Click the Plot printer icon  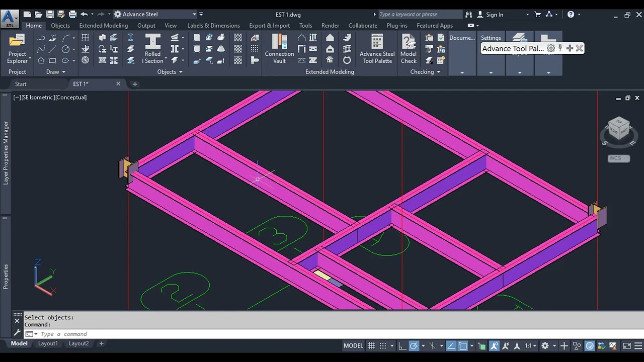72,15
